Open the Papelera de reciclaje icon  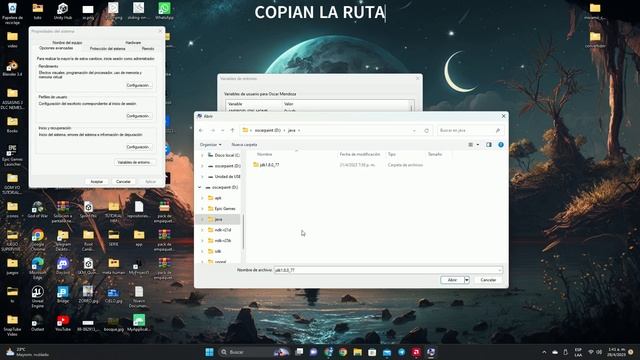point(12,13)
